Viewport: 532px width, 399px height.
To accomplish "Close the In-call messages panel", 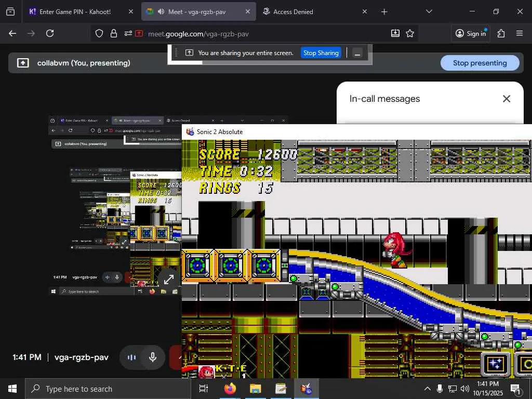I will [506, 99].
